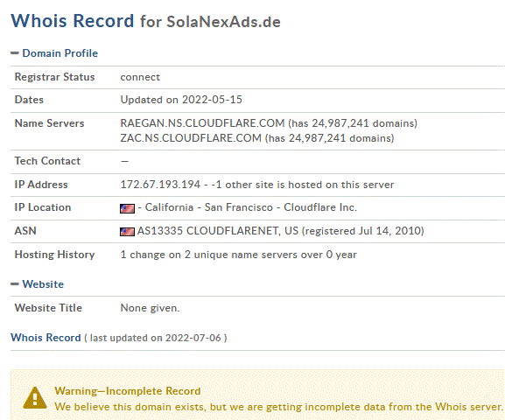Click the yellow warning triangle icon
The width and height of the screenshot is (505, 420).
35,398
